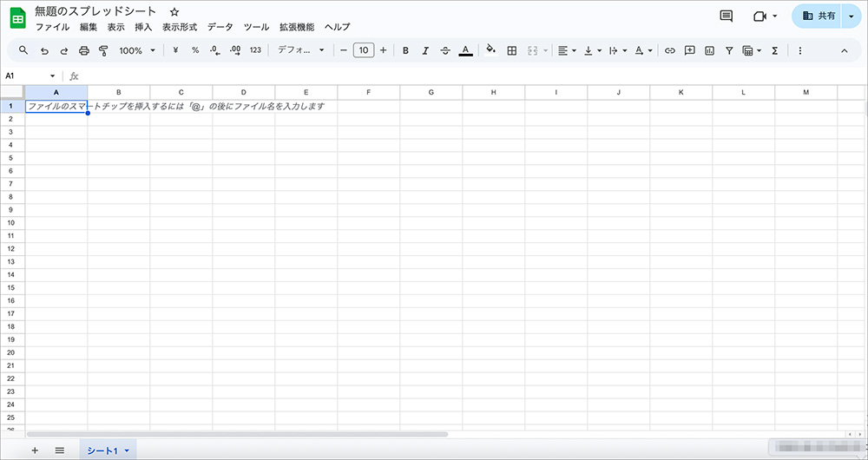Screen dimensions: 868x460
Task: Open the more options three-dot menu
Action: [x=800, y=51]
